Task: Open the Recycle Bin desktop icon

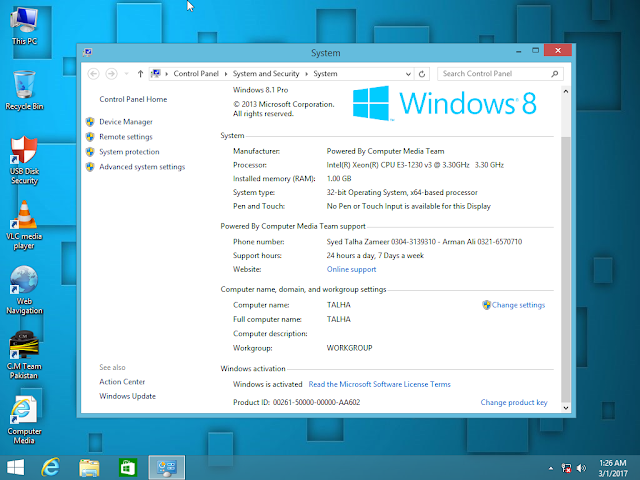Action: (24, 91)
